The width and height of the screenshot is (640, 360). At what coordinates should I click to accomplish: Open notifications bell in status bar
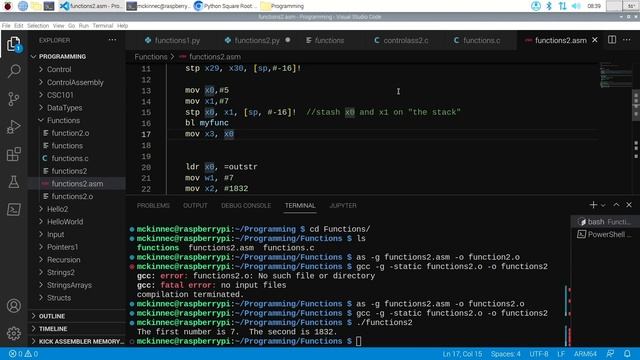click(x=627, y=353)
